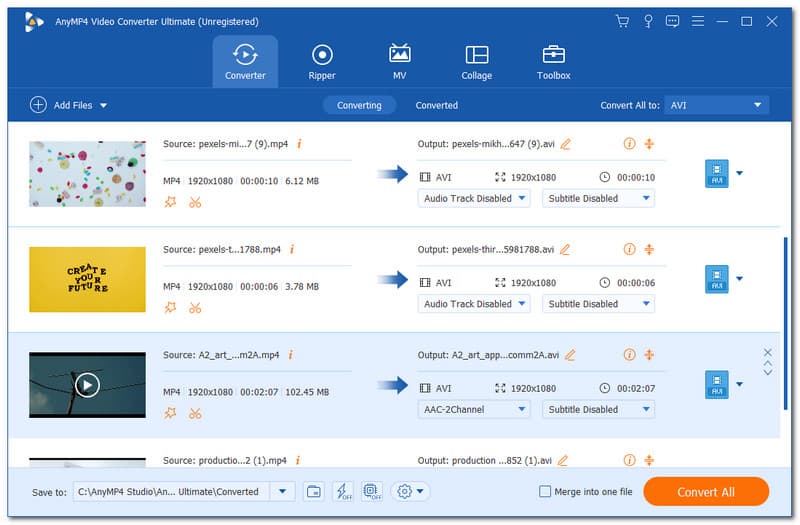Open Audio Track Disabled dropdown for pexels-mikh output
The width and height of the screenshot is (800, 525).
tap(474, 198)
